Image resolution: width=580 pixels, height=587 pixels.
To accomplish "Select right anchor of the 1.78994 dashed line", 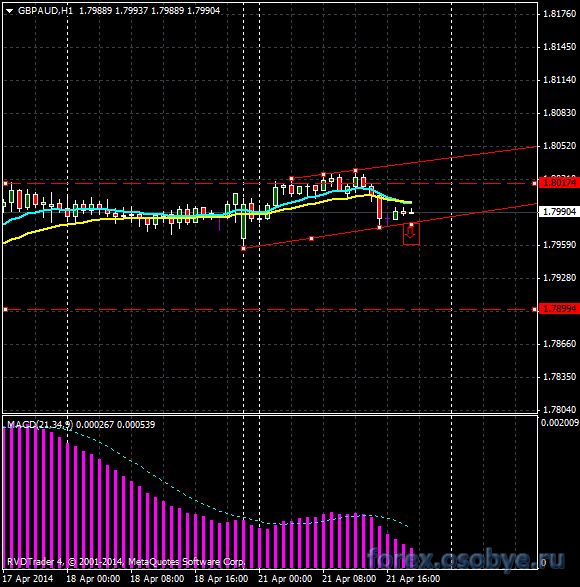I will pyautogui.click(x=534, y=310).
